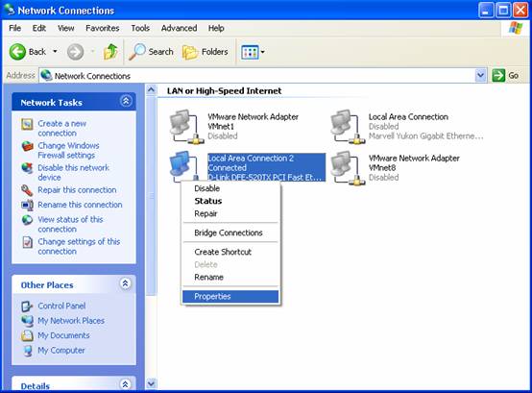The width and height of the screenshot is (532, 393).
Task: Click the Disable network device icon
Action: click(27, 169)
